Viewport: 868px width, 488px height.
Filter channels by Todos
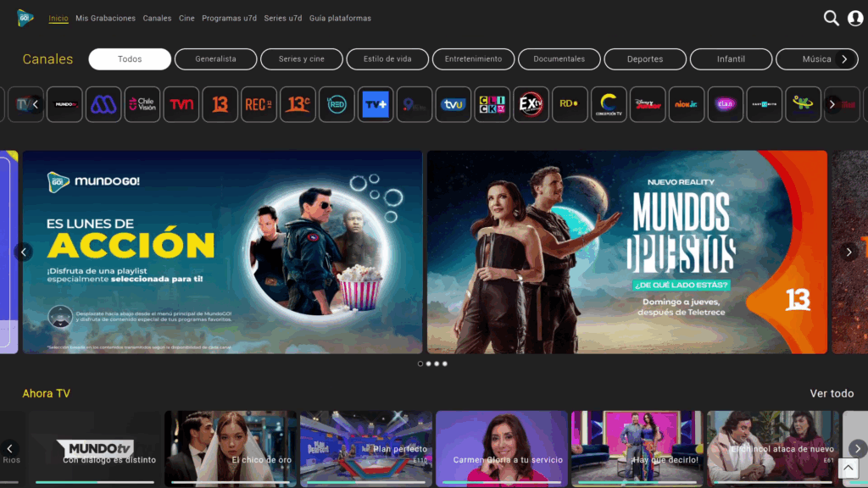(x=130, y=59)
